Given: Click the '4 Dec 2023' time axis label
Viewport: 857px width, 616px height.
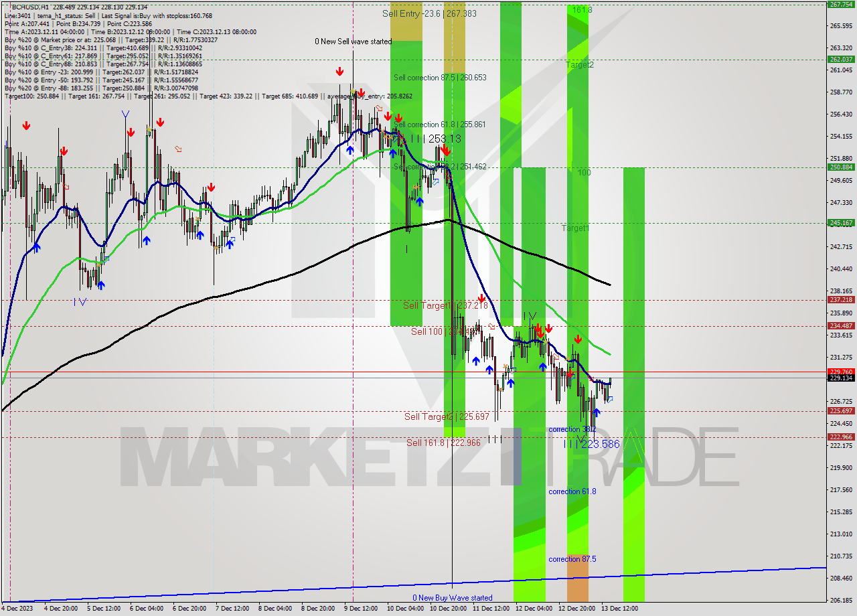Looking at the screenshot, I should tap(17, 609).
